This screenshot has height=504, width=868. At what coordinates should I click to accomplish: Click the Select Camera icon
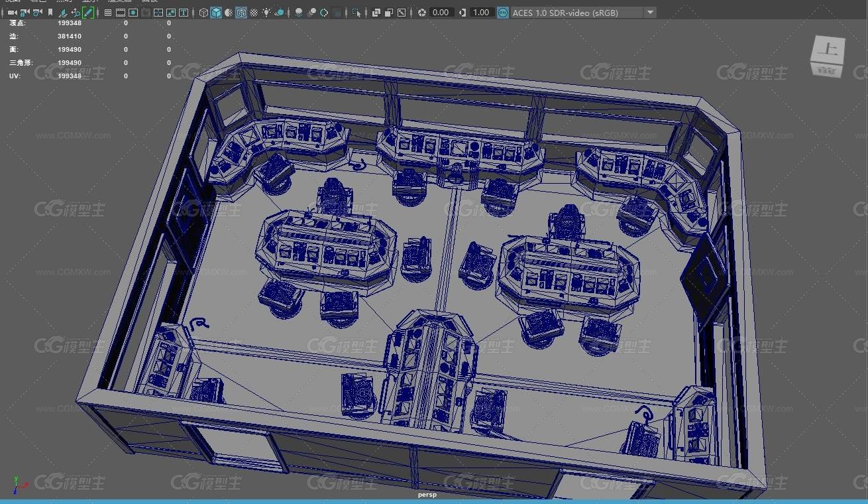pyautogui.click(x=12, y=13)
